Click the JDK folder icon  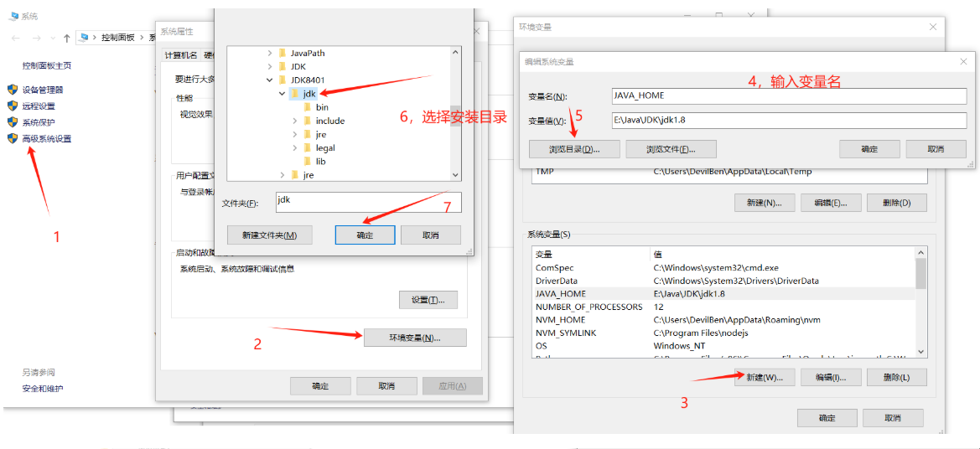click(282, 66)
